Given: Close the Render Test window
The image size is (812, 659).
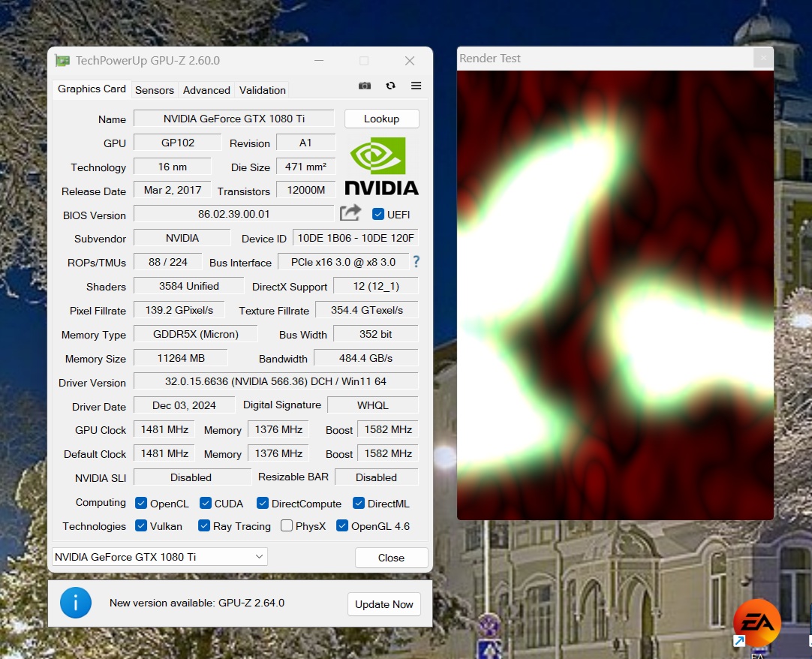Looking at the screenshot, I should coord(762,58).
